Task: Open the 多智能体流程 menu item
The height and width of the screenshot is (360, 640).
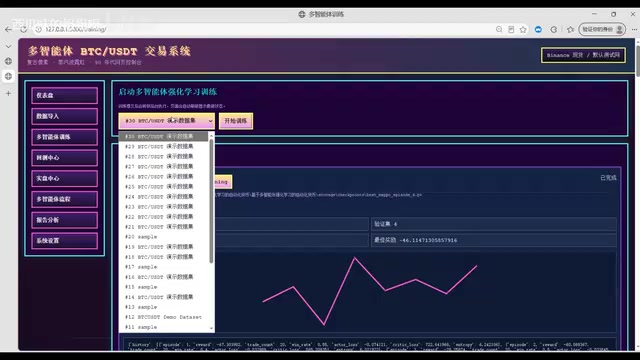Action: click(64, 199)
